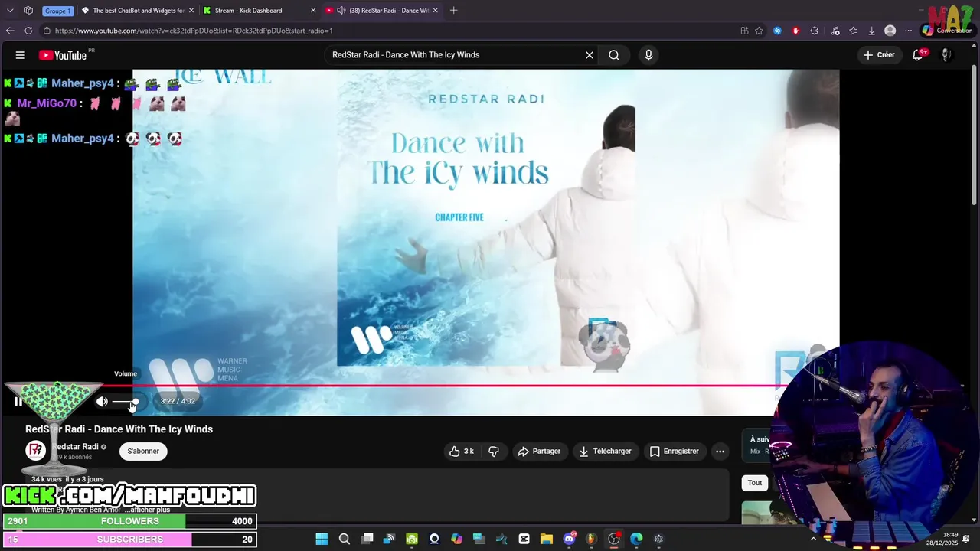Save video with Enregistrer button
Screen dimensions: 980x551
coord(674,452)
